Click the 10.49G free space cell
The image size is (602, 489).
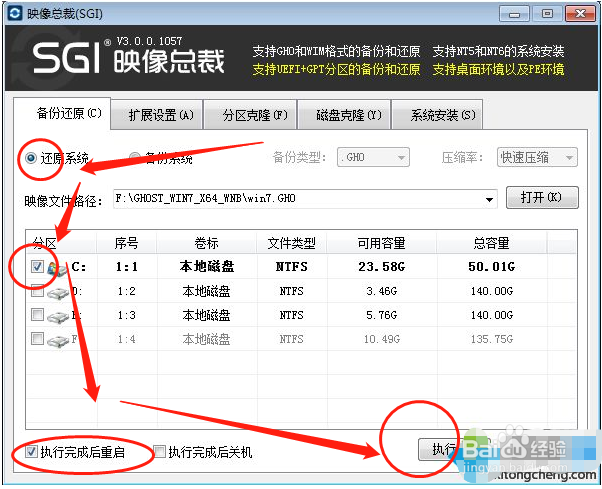[382, 339]
